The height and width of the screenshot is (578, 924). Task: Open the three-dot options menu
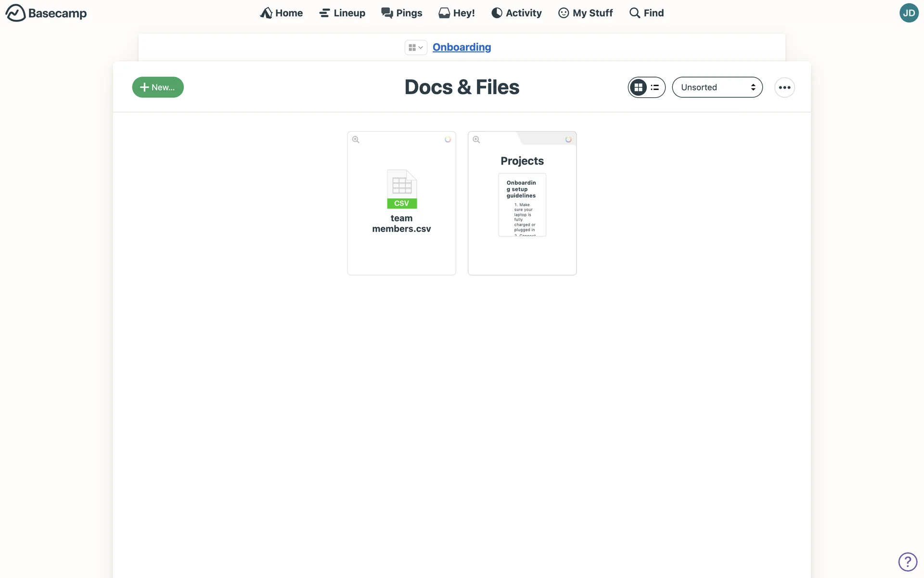(x=784, y=87)
